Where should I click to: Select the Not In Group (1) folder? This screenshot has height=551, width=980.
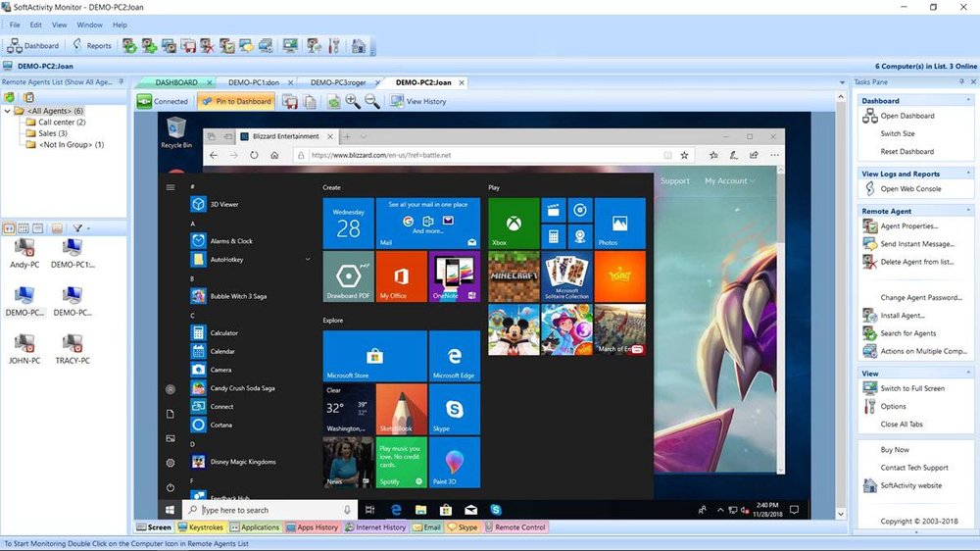tap(65, 144)
